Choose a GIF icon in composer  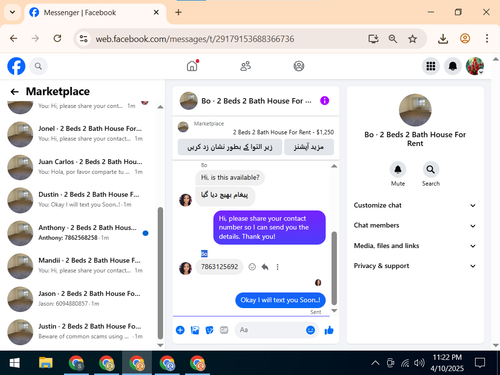[x=224, y=330]
